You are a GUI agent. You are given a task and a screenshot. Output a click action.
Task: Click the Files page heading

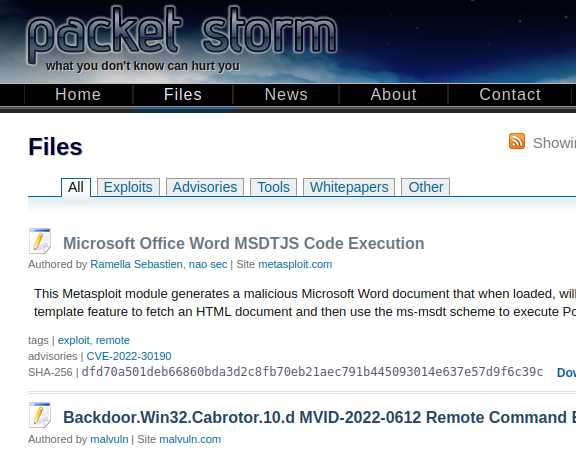(x=55, y=147)
